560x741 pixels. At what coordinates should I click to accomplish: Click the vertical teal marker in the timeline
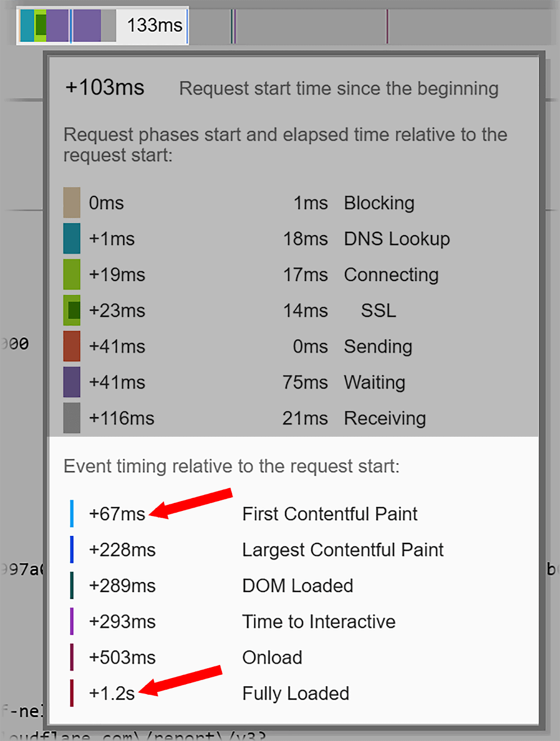[232, 26]
